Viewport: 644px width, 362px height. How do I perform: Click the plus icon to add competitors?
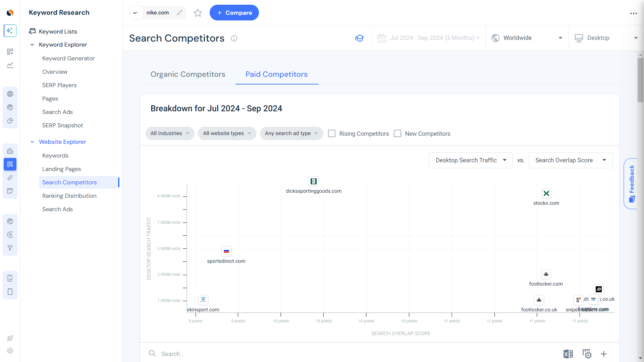[604, 354]
